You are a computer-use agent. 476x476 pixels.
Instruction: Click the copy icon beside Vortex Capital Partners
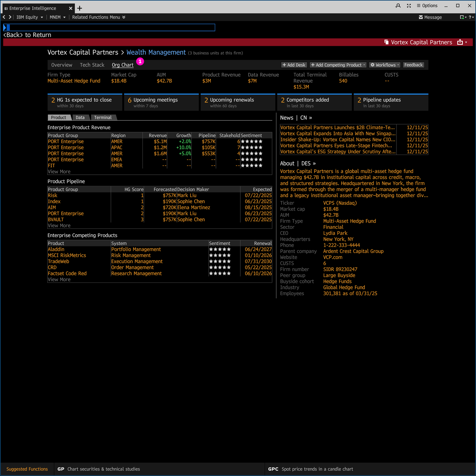tap(386, 42)
